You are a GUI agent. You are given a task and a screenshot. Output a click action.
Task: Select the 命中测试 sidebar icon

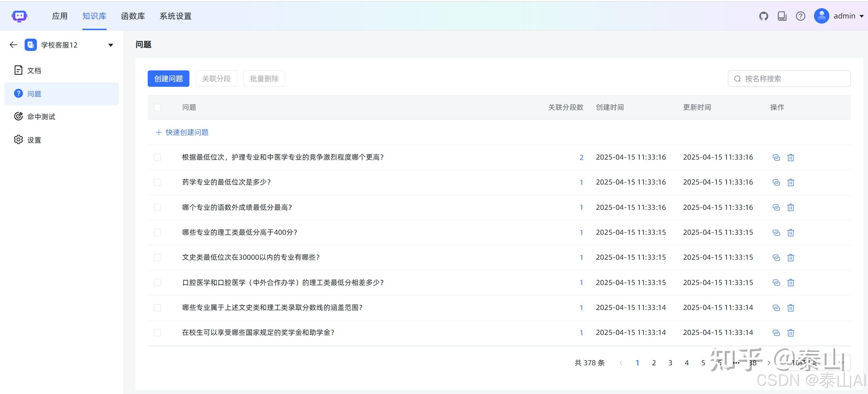(x=18, y=117)
